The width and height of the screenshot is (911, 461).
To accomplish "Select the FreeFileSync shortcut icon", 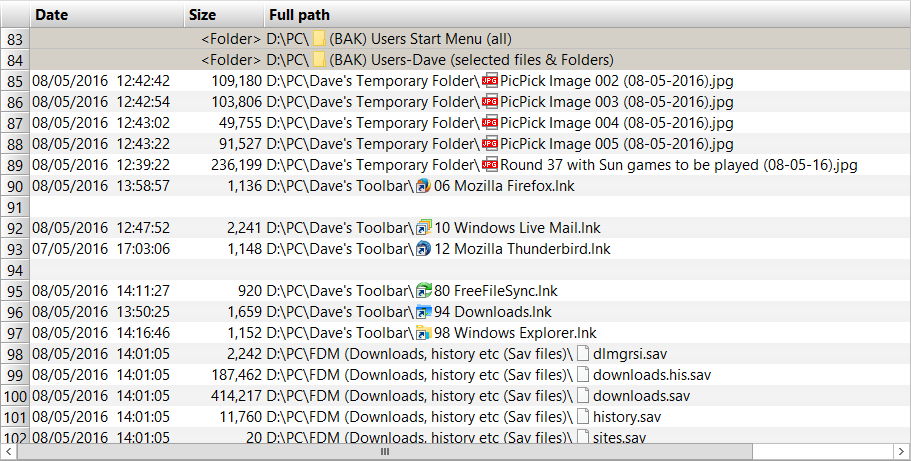I will pos(424,291).
